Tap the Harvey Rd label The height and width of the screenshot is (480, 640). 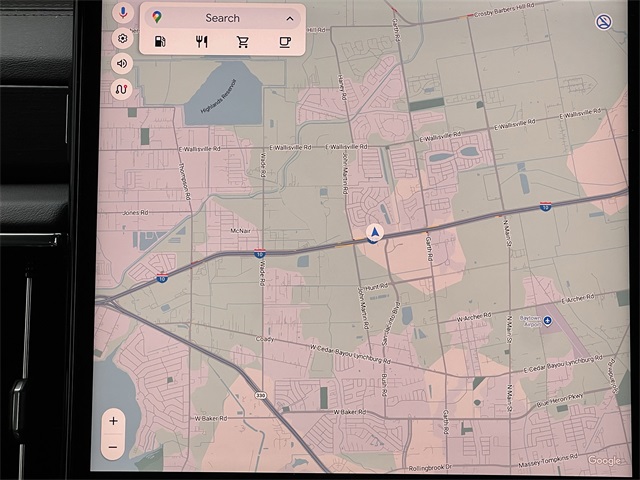[342, 88]
